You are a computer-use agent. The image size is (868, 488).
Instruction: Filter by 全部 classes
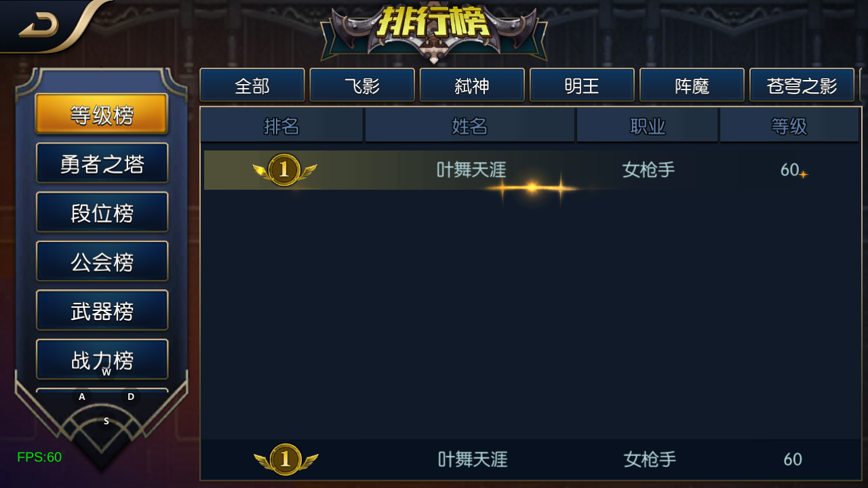coord(252,85)
